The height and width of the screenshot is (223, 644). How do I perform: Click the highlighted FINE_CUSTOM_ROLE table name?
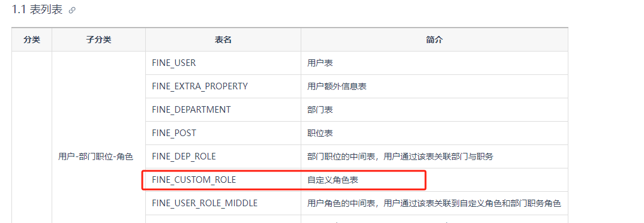tap(194, 180)
